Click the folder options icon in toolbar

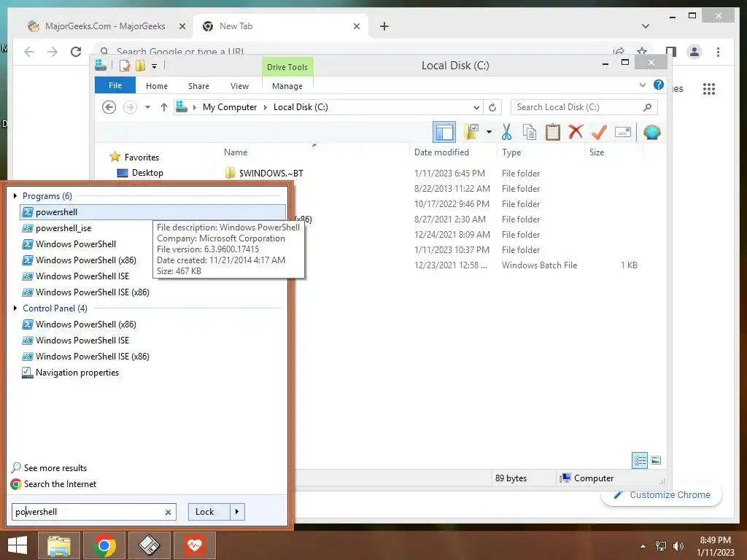point(471,132)
